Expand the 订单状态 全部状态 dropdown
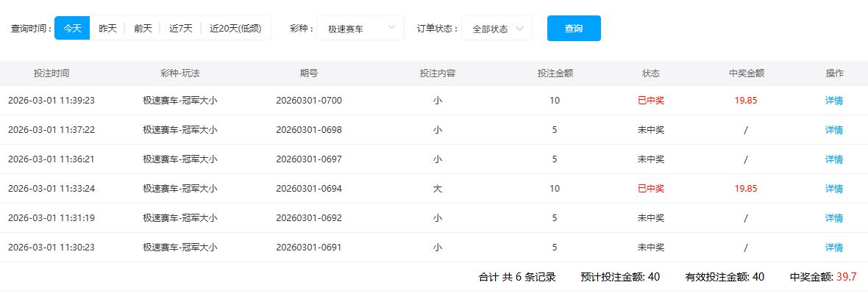The image size is (868, 296). click(x=490, y=29)
